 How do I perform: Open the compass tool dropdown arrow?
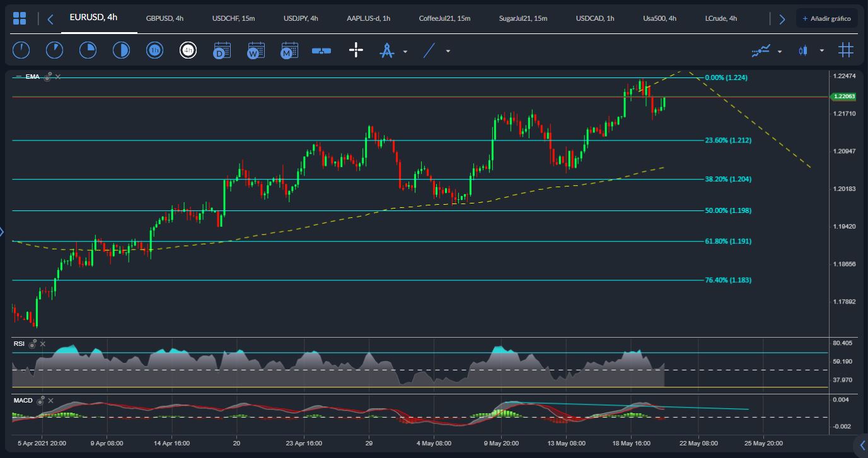(x=405, y=51)
